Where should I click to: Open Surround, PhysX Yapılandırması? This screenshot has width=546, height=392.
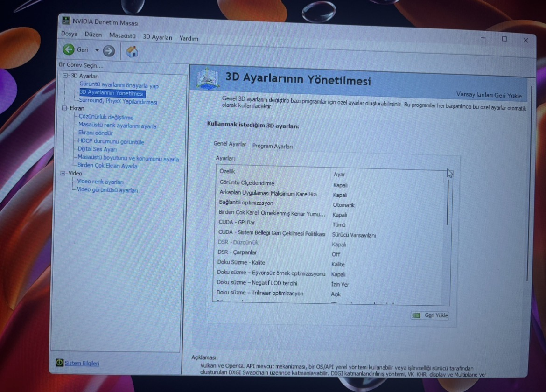(118, 101)
